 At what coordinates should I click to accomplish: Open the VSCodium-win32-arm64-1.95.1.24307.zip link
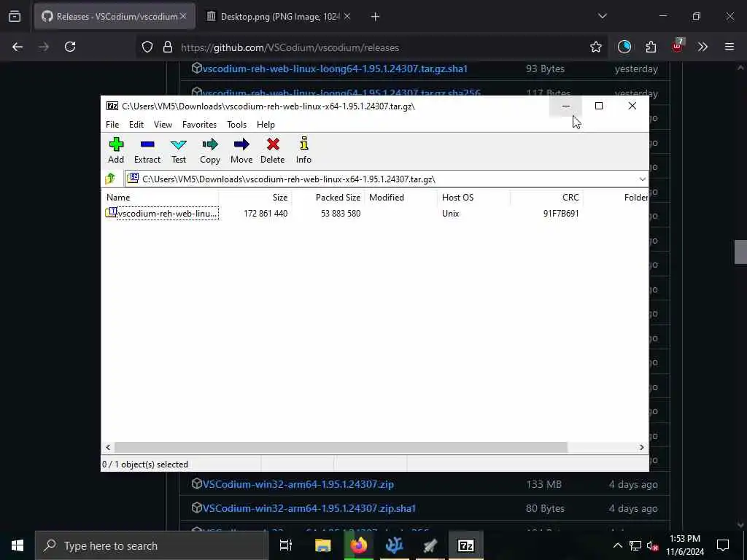[x=298, y=484]
